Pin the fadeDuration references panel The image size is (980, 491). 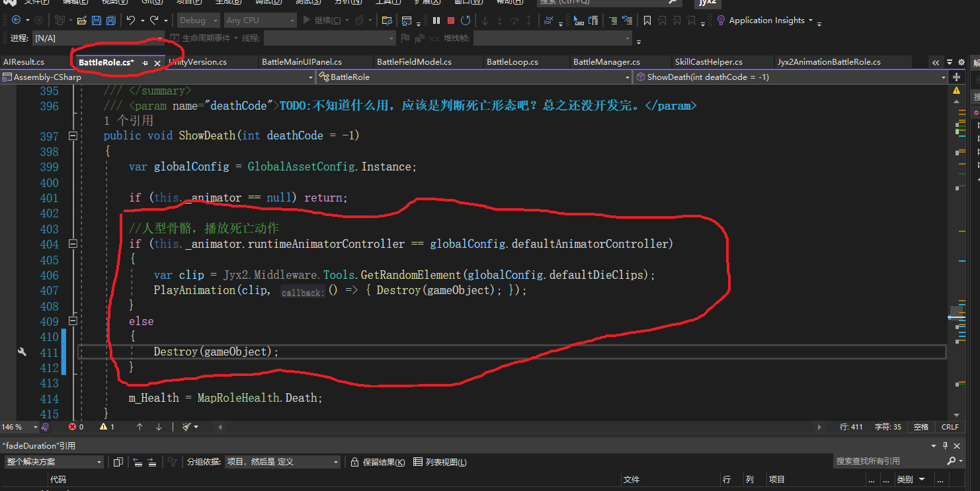pyautogui.click(x=945, y=445)
